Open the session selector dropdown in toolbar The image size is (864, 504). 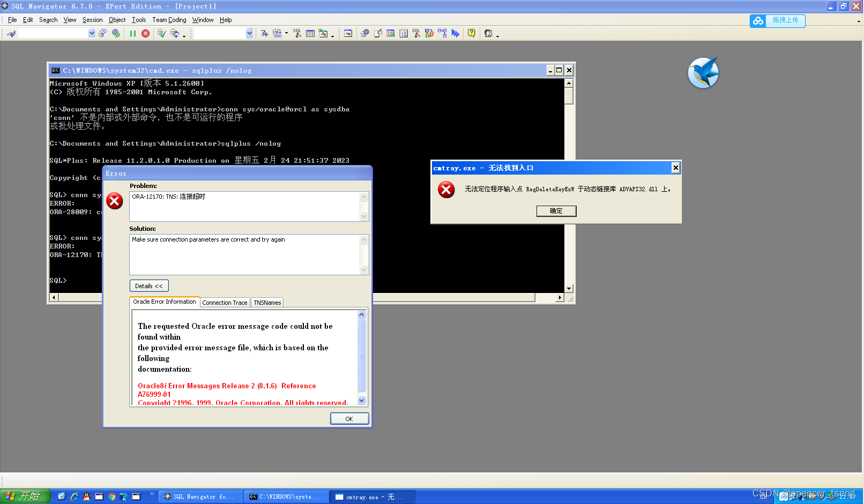[92, 33]
